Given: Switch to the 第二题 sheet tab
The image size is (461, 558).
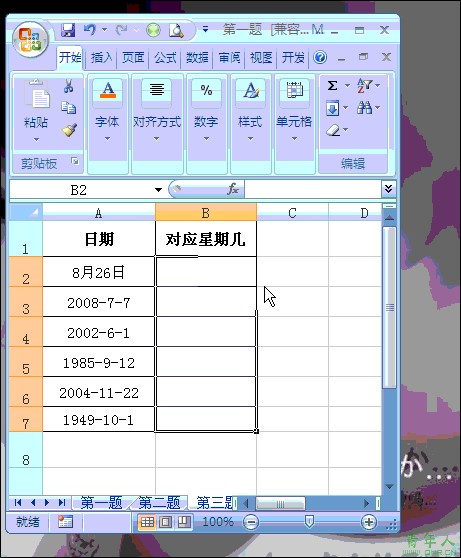Looking at the screenshot, I should coord(159,503).
